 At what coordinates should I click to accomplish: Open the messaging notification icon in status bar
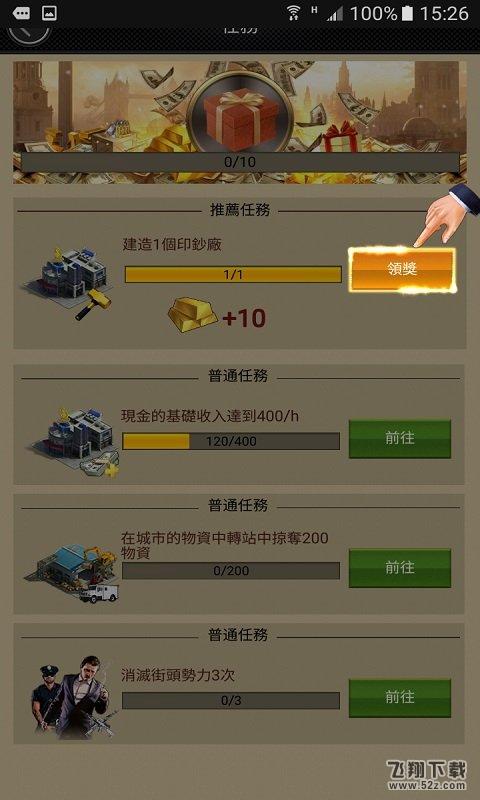(20, 14)
